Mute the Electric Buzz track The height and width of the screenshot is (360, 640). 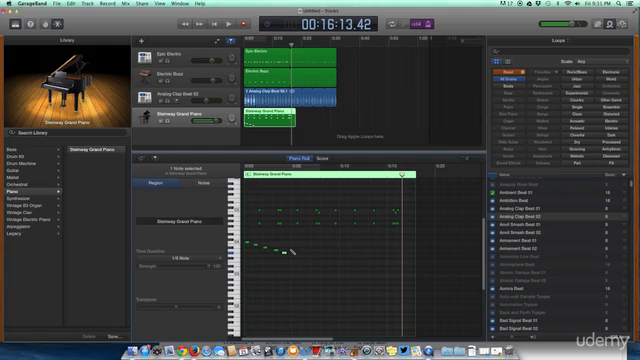click(x=161, y=81)
